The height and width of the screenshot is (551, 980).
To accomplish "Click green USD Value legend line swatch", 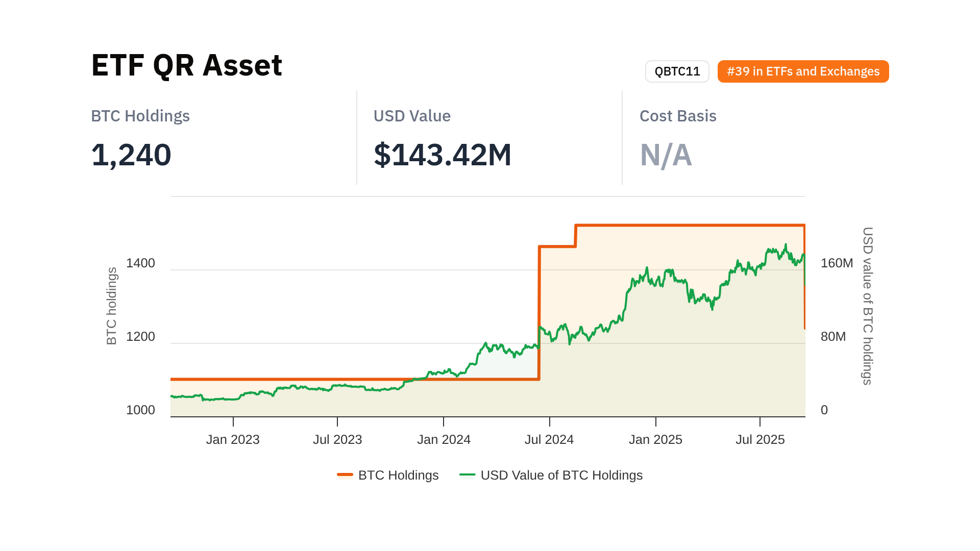I will 467,475.
